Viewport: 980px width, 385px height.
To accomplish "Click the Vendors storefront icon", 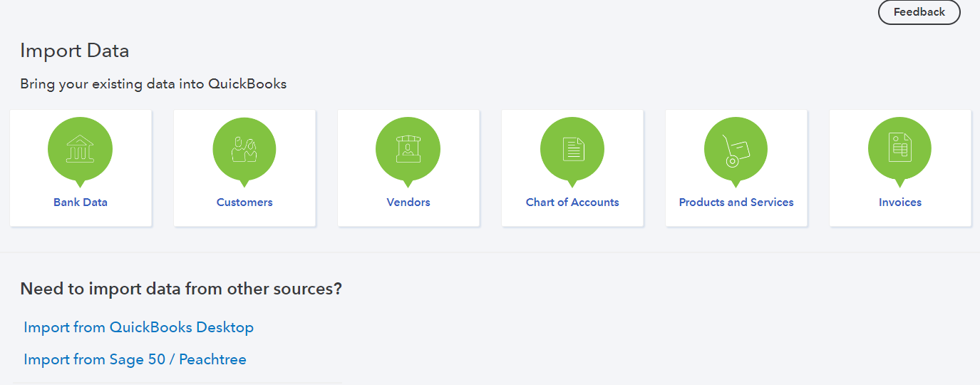I will coord(408,150).
